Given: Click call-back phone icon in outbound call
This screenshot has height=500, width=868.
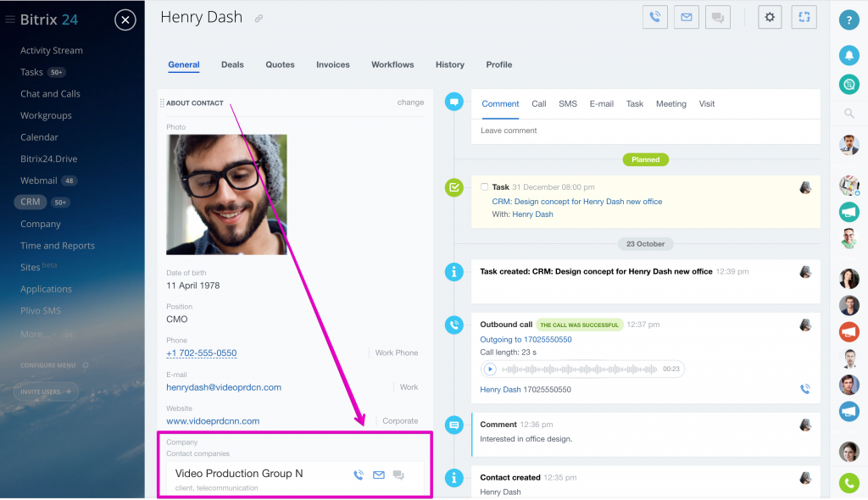Looking at the screenshot, I should [805, 389].
